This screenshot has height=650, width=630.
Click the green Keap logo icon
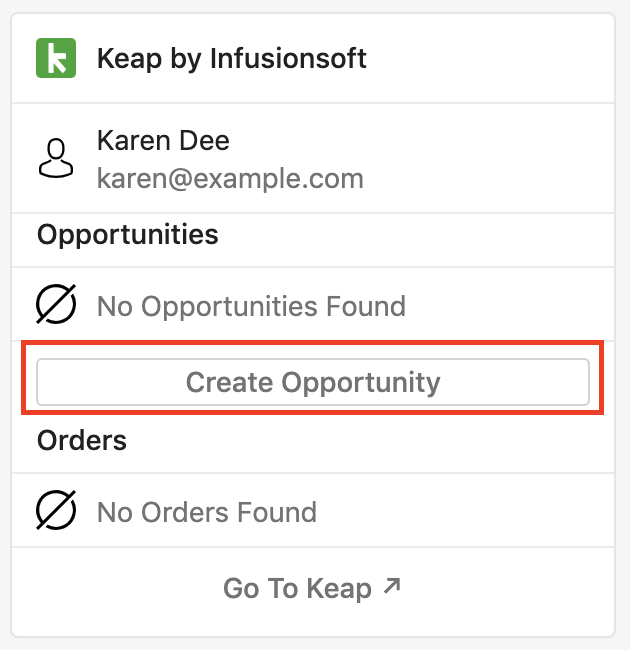56,58
